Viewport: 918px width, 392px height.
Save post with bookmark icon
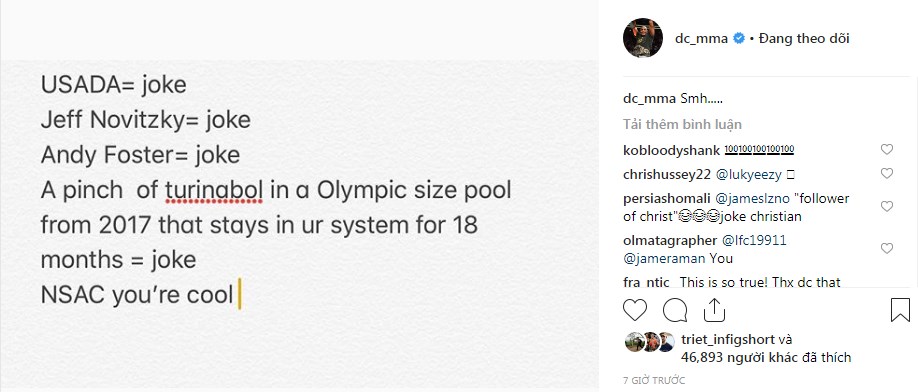click(900, 310)
